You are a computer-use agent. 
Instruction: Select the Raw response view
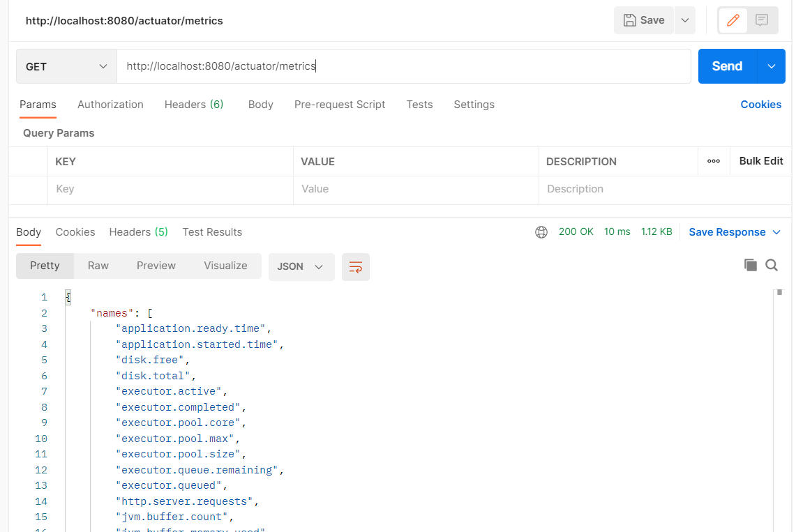98,266
